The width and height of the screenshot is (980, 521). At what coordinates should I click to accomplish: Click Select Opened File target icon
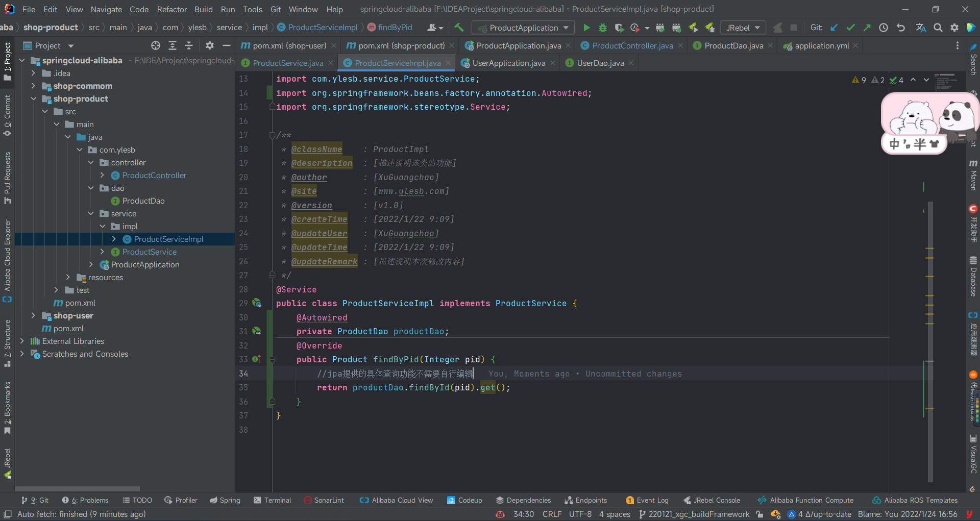coord(156,46)
